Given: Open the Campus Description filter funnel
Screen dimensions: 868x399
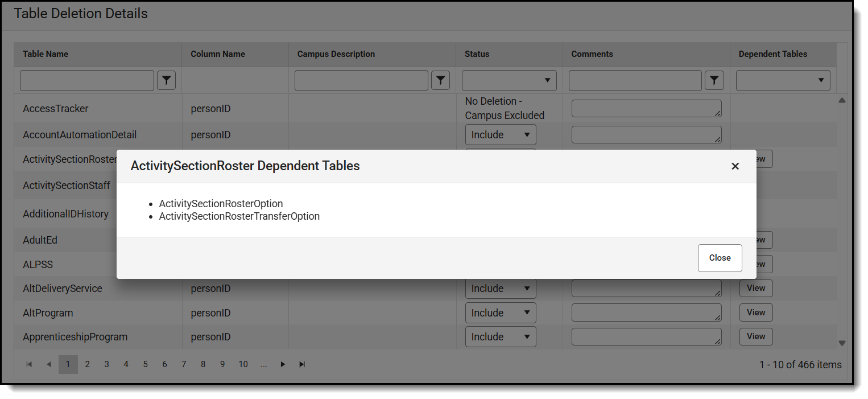Looking at the screenshot, I should click(x=441, y=80).
